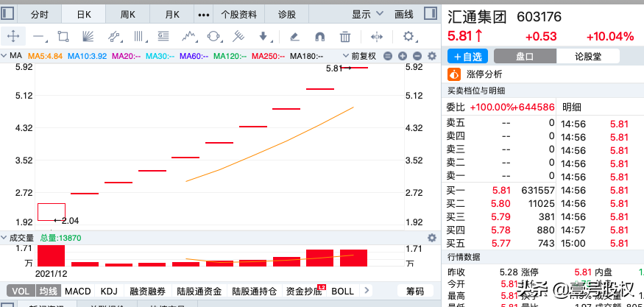Select the vertical cycle lines tool
The image size is (644, 307).
click(141, 37)
